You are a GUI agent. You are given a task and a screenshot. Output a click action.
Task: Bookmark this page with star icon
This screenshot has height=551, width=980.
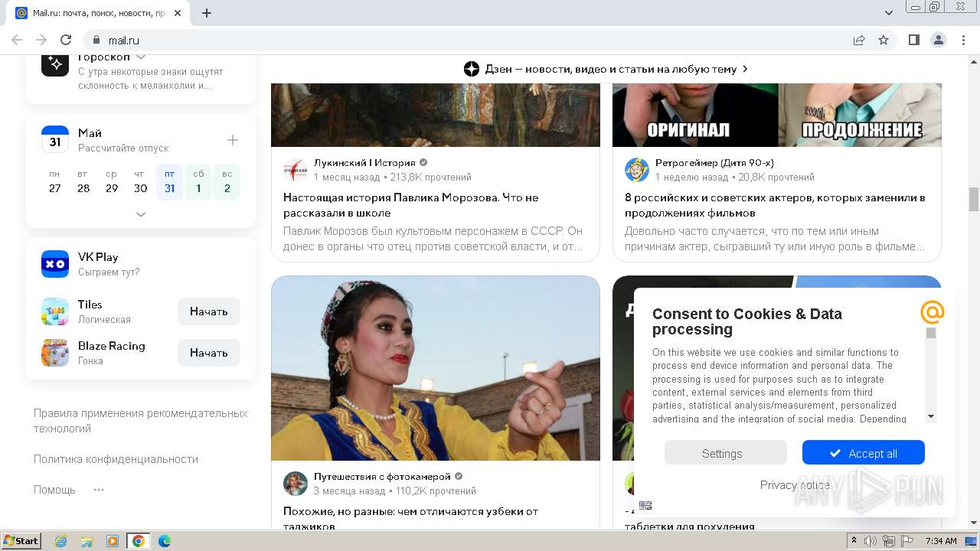[884, 40]
